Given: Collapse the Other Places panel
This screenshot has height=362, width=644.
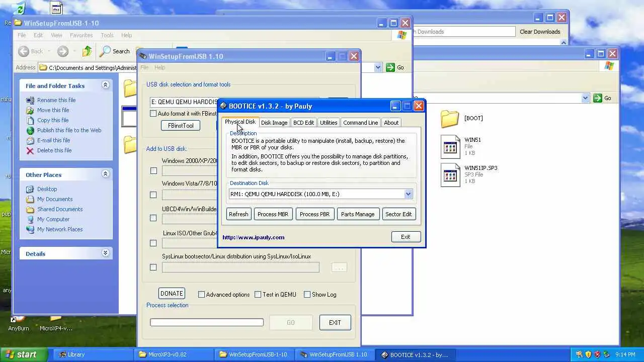Looking at the screenshot, I should (105, 174).
